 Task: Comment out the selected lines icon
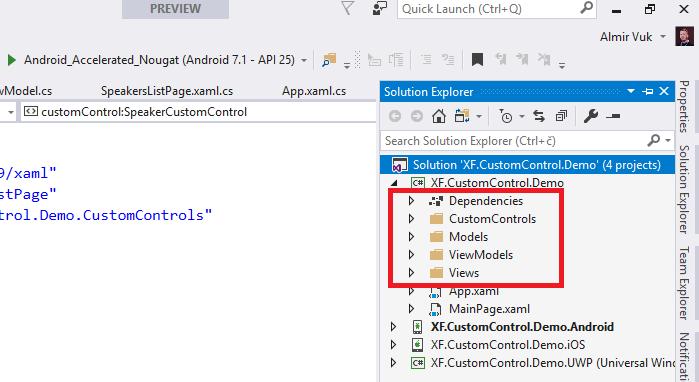pyautogui.click(x=426, y=60)
